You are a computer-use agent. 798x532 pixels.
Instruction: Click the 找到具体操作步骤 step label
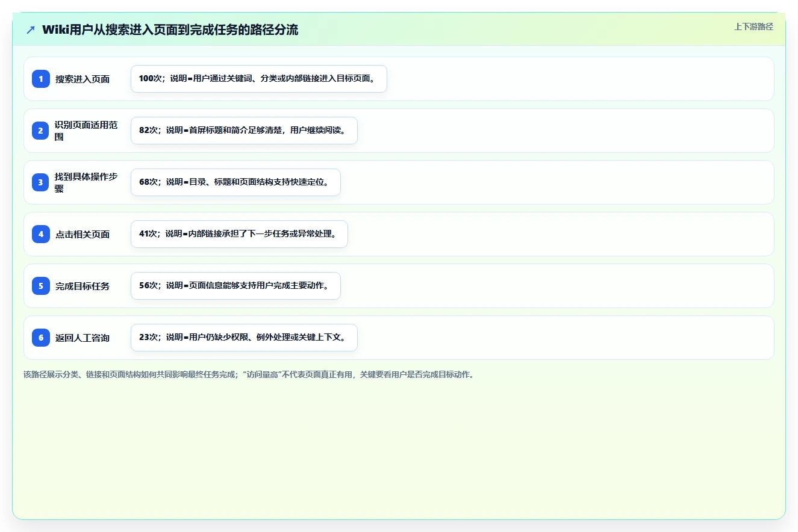point(86,182)
